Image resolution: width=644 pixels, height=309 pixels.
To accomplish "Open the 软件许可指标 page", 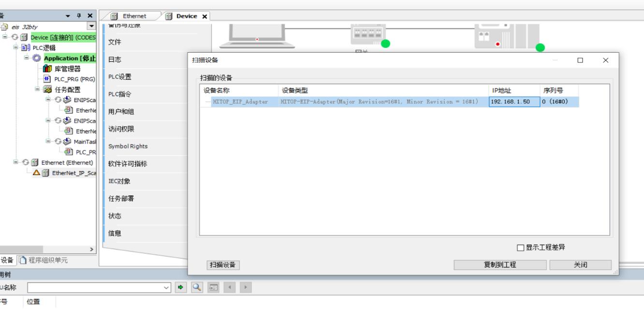I will point(127,164).
